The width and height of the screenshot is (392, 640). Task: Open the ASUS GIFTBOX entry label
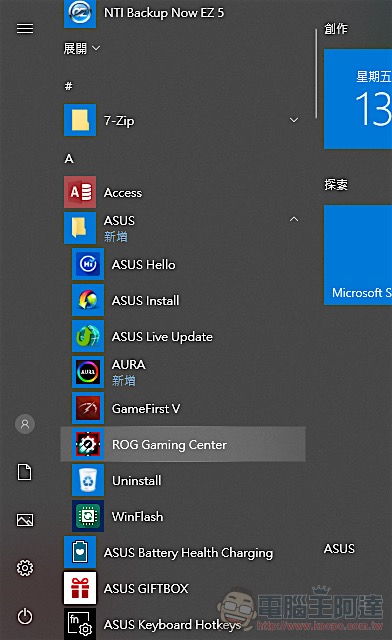tap(146, 589)
